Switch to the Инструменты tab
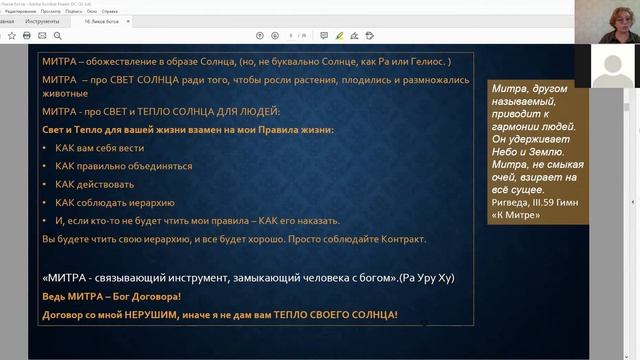Viewport: 640px width, 360px height. coord(42,21)
